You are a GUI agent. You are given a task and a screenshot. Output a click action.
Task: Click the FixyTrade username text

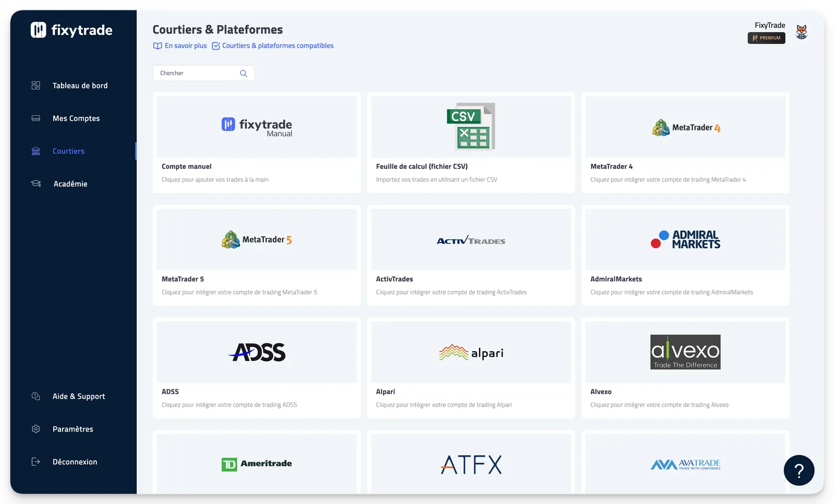pyautogui.click(x=770, y=25)
